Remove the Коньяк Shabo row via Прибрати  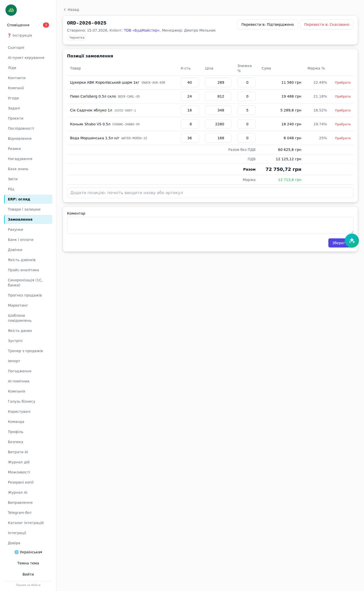343,124
